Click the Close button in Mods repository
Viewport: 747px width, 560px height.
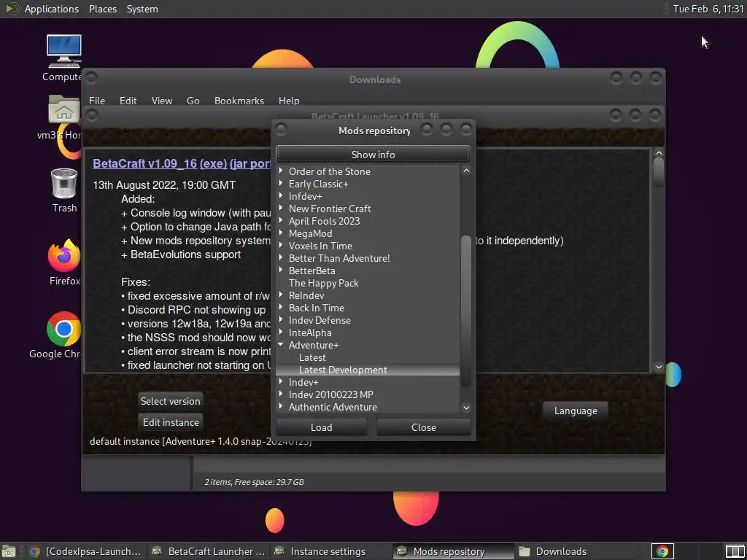click(424, 427)
